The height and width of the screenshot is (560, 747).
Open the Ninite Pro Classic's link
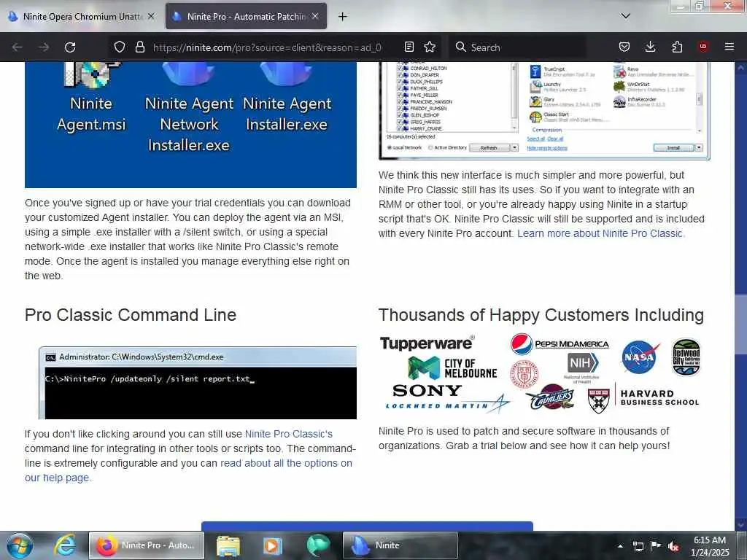tap(289, 434)
